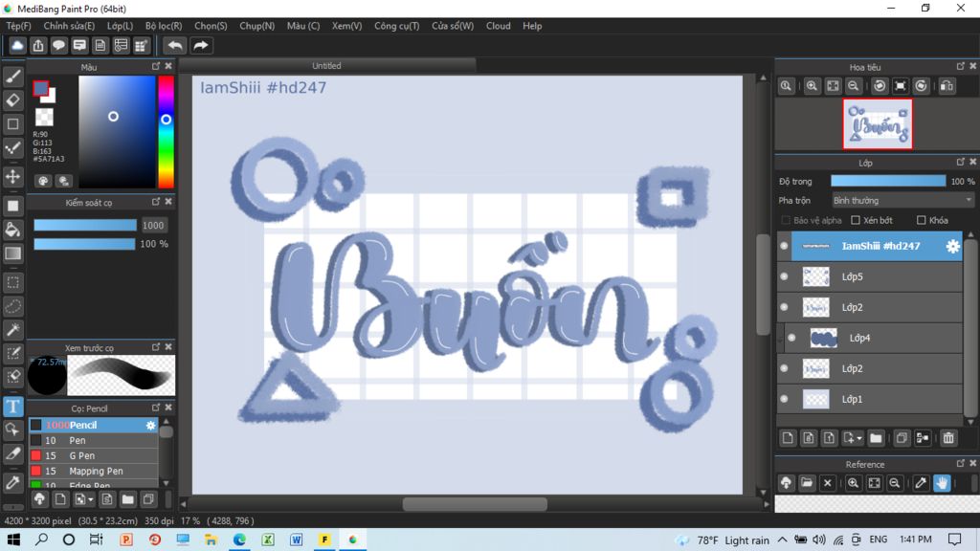Click the Redo arrow
Viewport: 980px width, 551px height.
point(201,46)
